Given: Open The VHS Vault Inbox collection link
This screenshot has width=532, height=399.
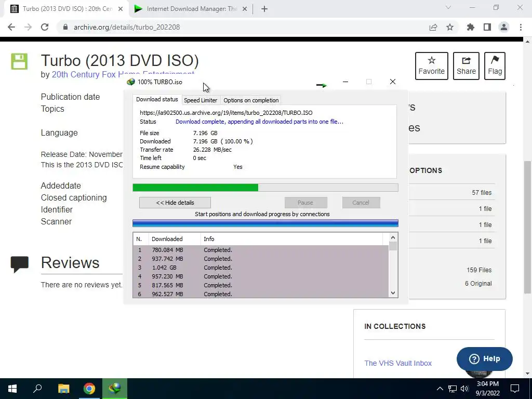Looking at the screenshot, I should click(398, 363).
